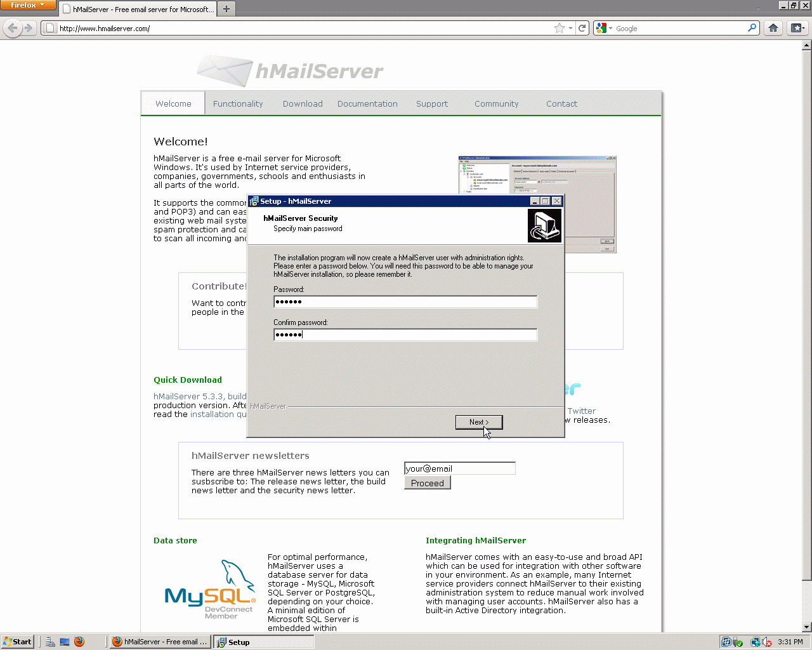Click the Safely Remove Hardware tray icon
This screenshot has width=812, height=650.
[738, 642]
